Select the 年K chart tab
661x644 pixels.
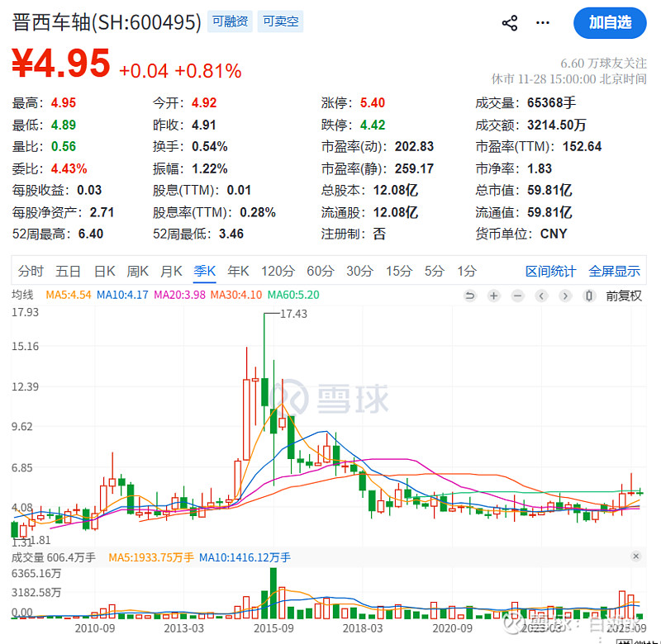click(238, 271)
